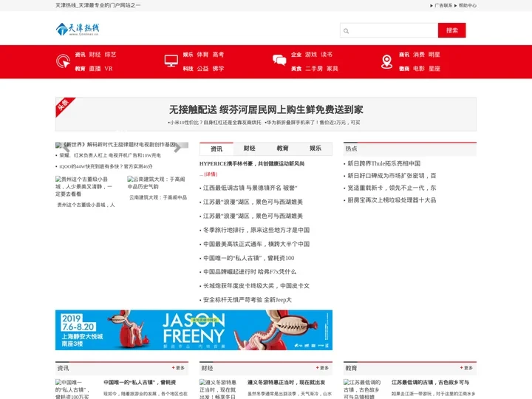The width and height of the screenshot is (532, 399).
Task: Click the monitor icon in red navigation
Action: 171,61
